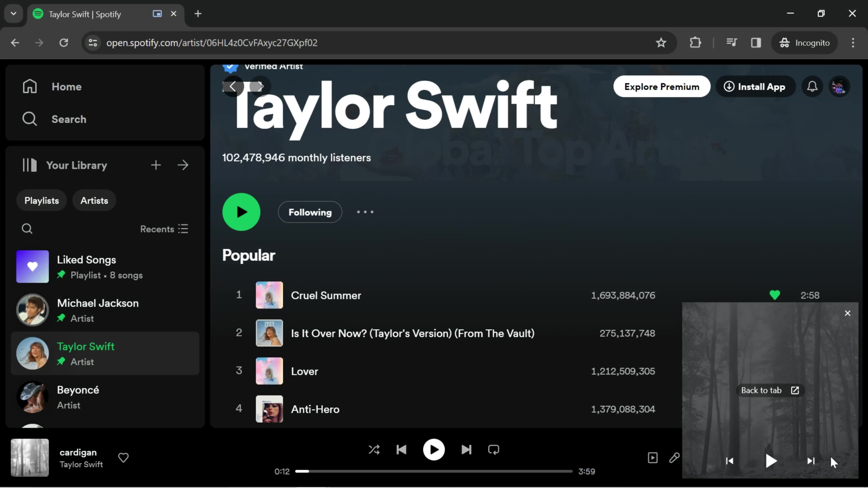Go forward with the in-page arrow

click(260, 87)
